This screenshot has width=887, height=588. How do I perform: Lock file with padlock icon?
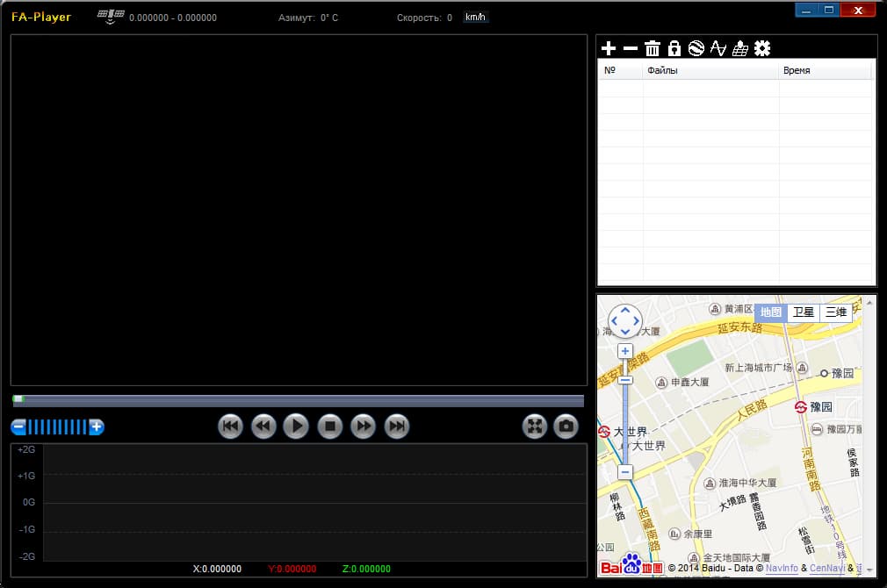(674, 48)
